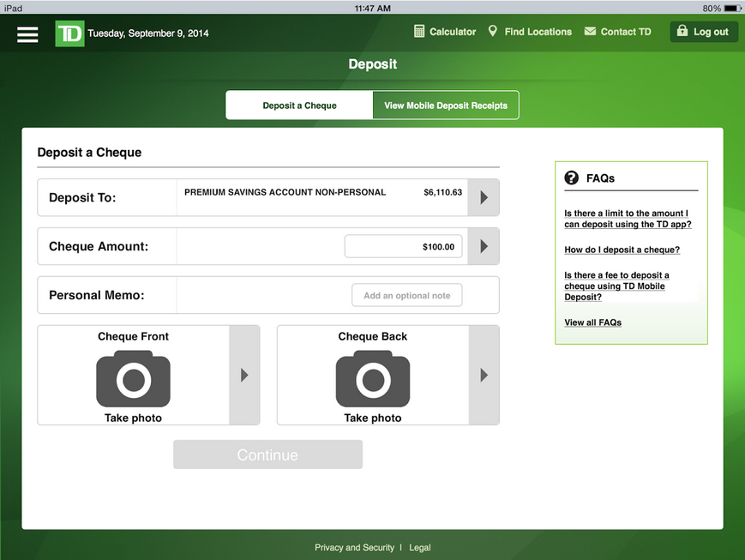Expand the Deposit To account selector arrow
Image resolution: width=745 pixels, height=560 pixels.
coord(484,198)
